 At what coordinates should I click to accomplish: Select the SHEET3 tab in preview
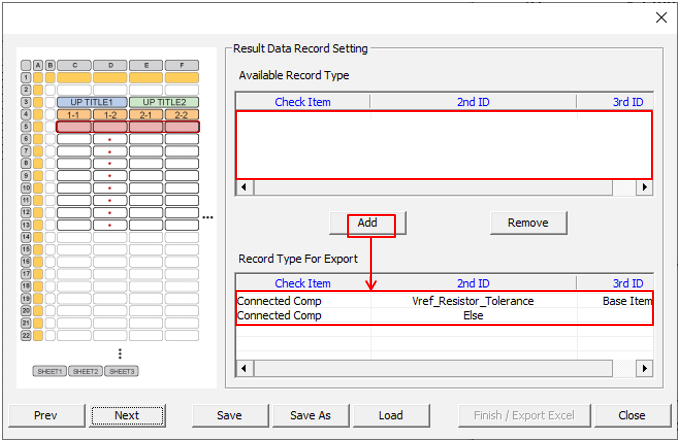121,371
